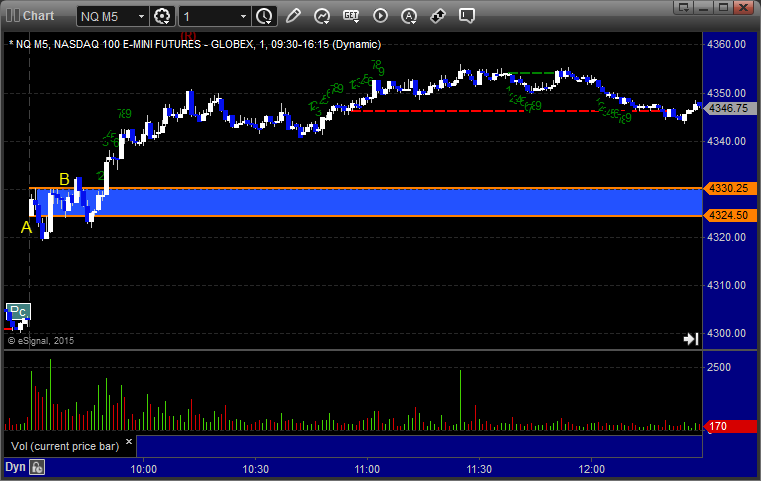Click the 11:30 time axis label
The width and height of the screenshot is (761, 481).
tap(480, 469)
